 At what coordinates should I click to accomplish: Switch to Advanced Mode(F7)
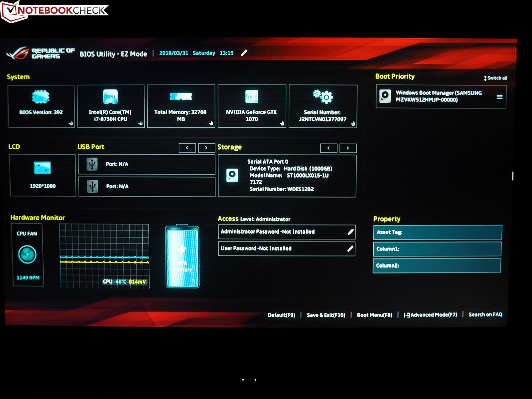[434, 315]
